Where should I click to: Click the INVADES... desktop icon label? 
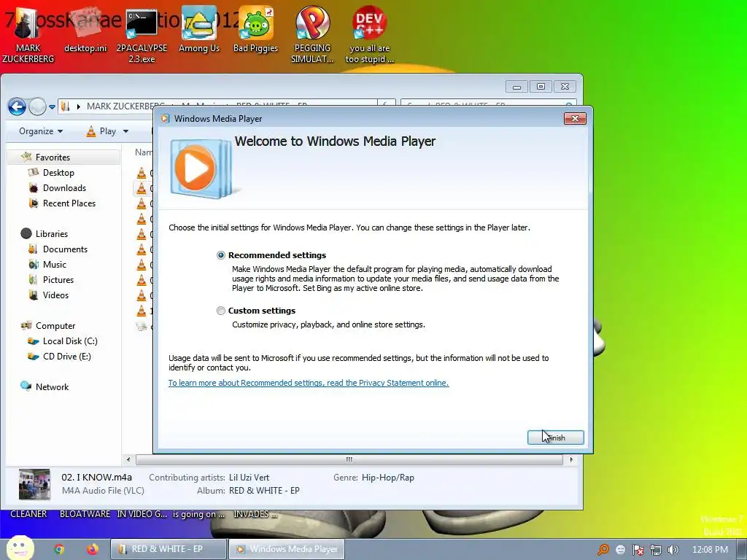(x=255, y=514)
